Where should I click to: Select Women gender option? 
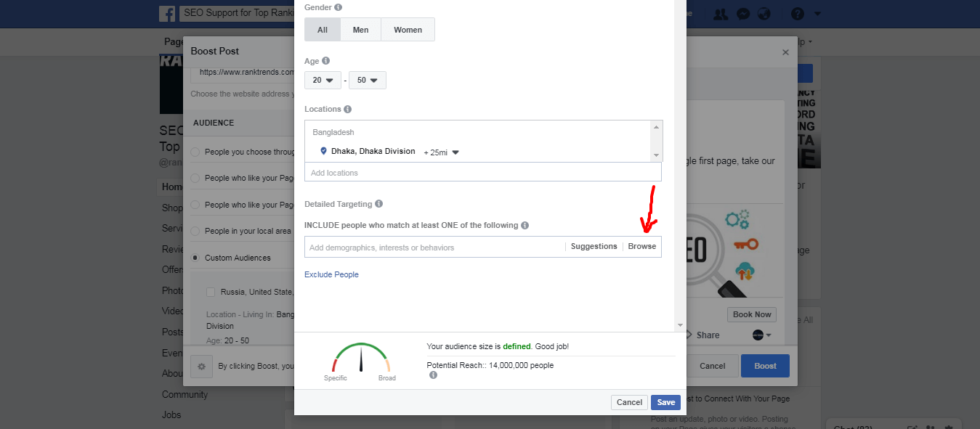tap(408, 30)
